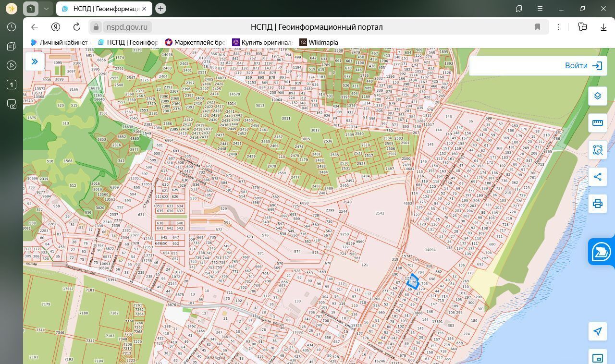
Task: Open browser history in sidebar
Action: (x=12, y=27)
